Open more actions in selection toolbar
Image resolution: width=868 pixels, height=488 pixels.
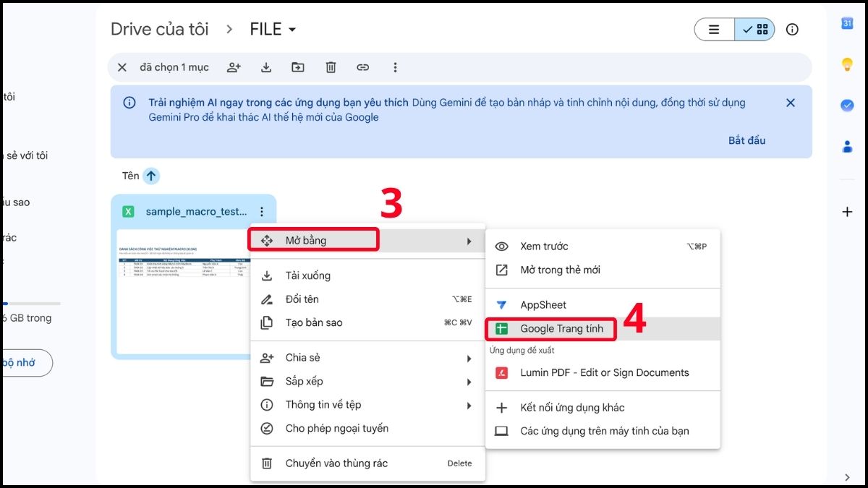coord(395,67)
